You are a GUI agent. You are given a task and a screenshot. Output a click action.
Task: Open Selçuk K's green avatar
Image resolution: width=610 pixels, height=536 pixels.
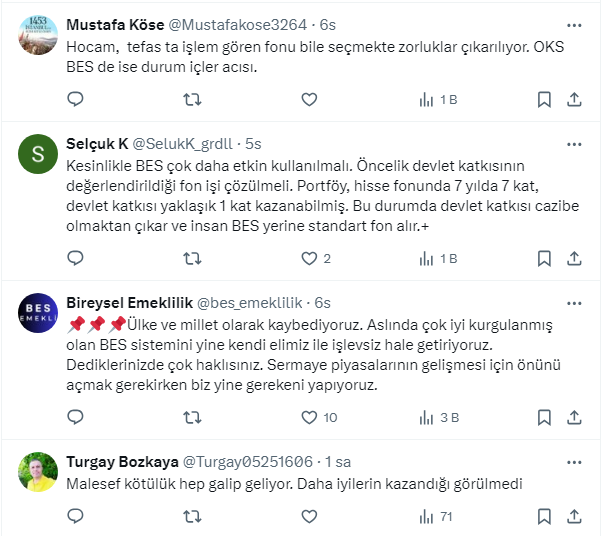pyautogui.click(x=38, y=154)
